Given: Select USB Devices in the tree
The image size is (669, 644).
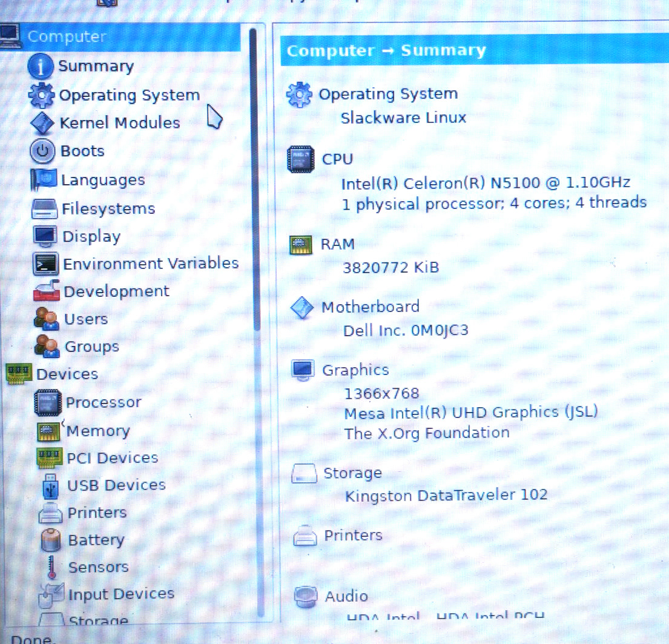Looking at the screenshot, I should pos(116,485).
